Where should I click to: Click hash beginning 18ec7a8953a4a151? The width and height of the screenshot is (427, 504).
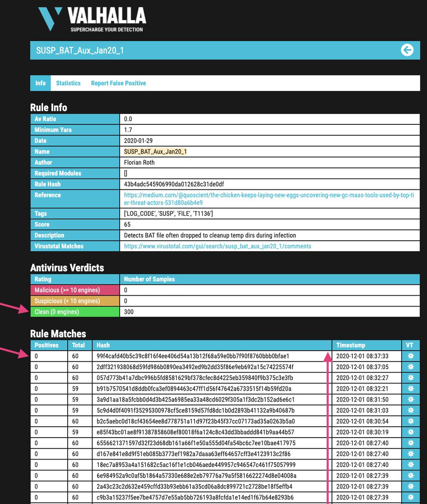[196, 465]
